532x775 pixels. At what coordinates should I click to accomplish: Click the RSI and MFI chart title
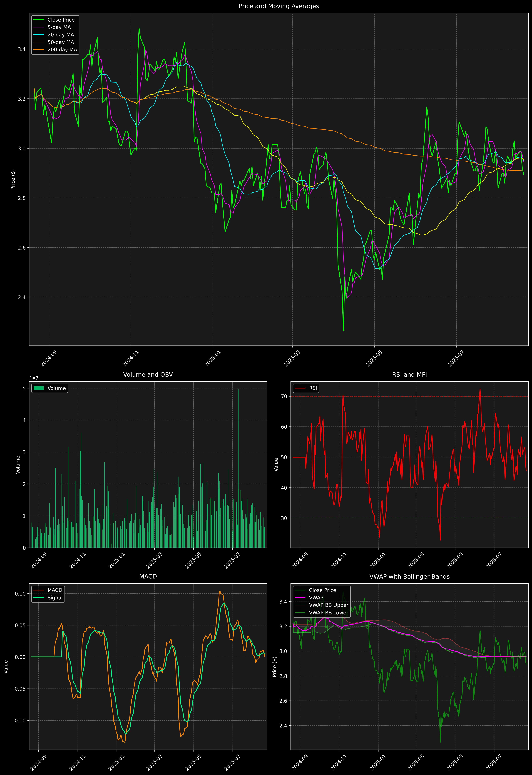409,374
